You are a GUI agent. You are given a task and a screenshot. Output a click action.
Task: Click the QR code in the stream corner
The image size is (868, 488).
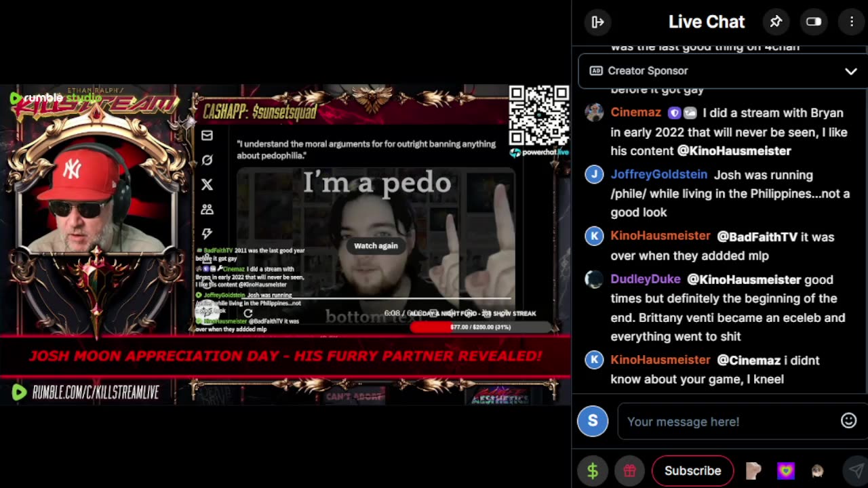click(x=539, y=116)
